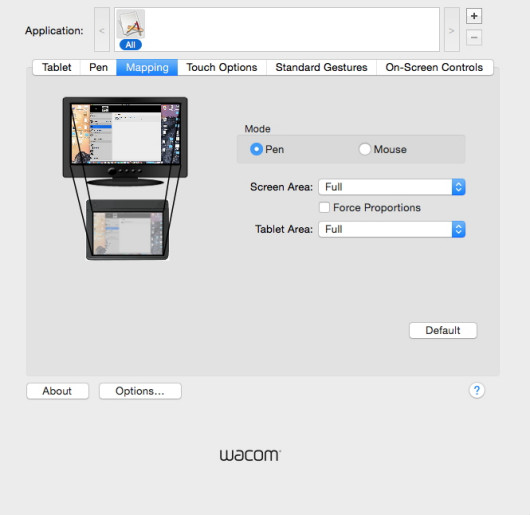This screenshot has height=515, width=530.
Task: Add an application with the plus button
Action: (x=474, y=16)
